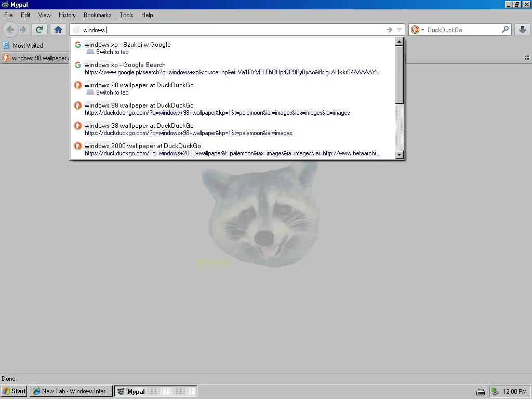The image size is (532, 399).
Task: Click the tab groups grid icon
Action: 527,58
